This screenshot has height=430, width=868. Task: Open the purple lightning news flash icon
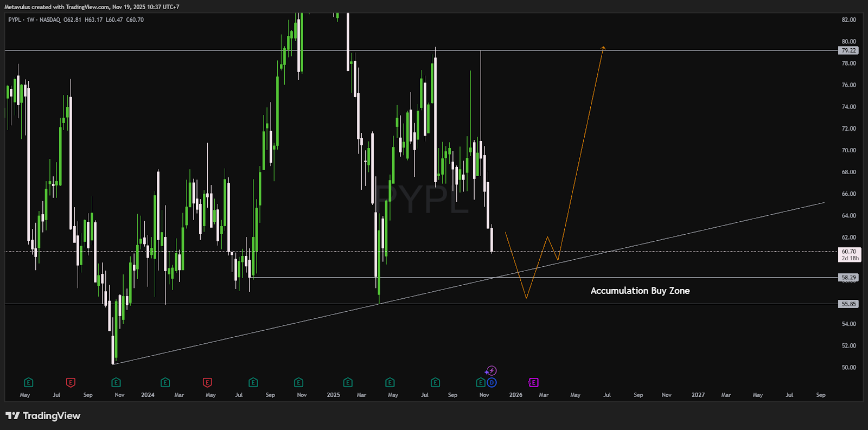pyautogui.click(x=491, y=371)
